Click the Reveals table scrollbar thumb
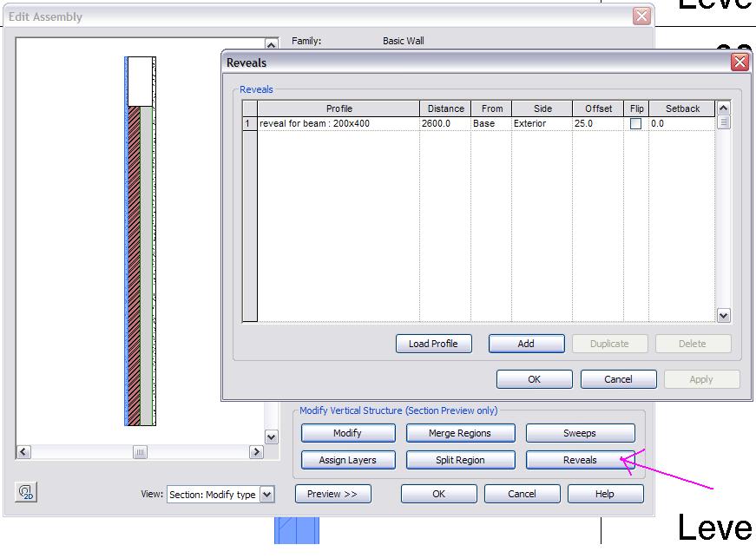The width and height of the screenshot is (756, 558). click(x=724, y=122)
